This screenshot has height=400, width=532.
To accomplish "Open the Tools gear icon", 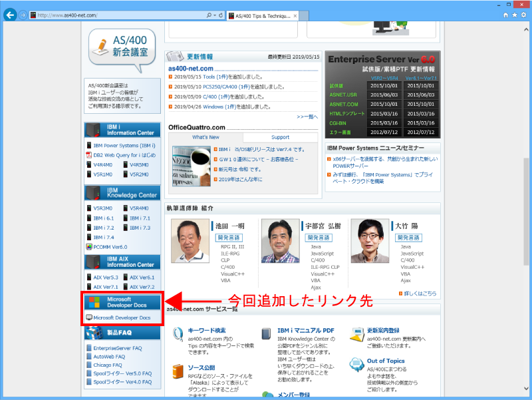I will coord(524,15).
